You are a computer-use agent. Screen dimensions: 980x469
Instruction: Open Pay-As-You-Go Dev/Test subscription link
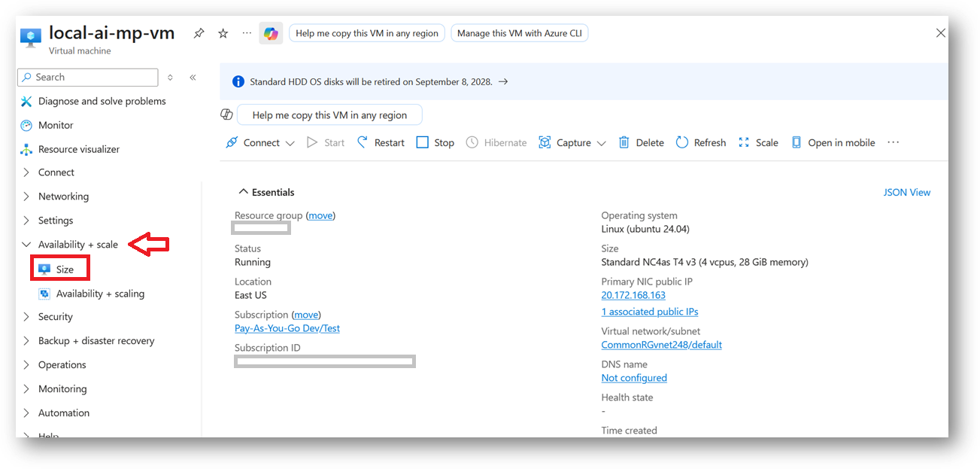pyautogui.click(x=287, y=328)
